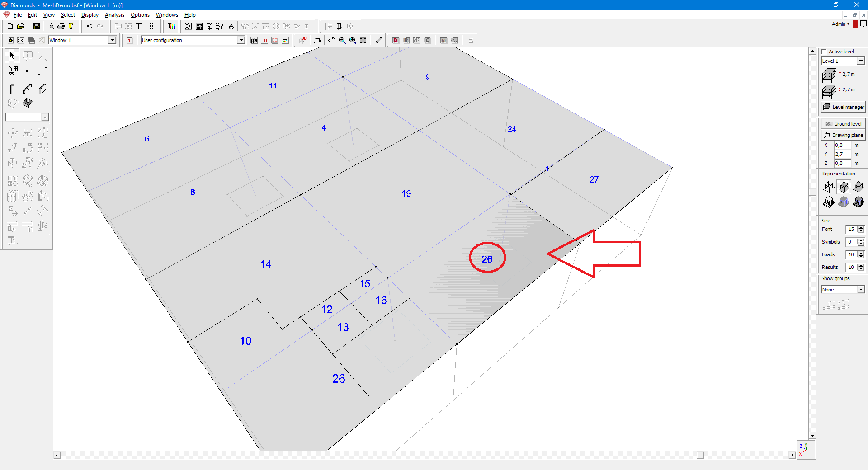This screenshot has width=868, height=470.
Task: Open the red number 1 window icon
Action: pos(129,40)
